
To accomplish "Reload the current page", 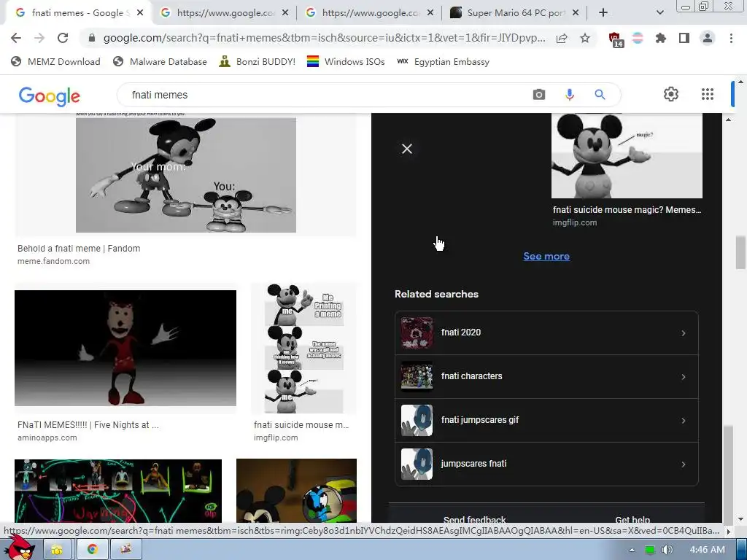I will (x=63, y=38).
